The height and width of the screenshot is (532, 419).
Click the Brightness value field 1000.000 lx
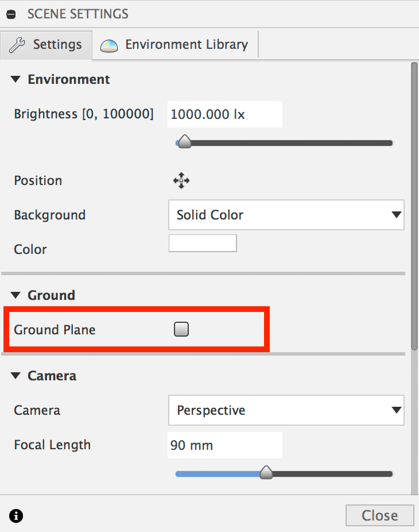pos(224,114)
